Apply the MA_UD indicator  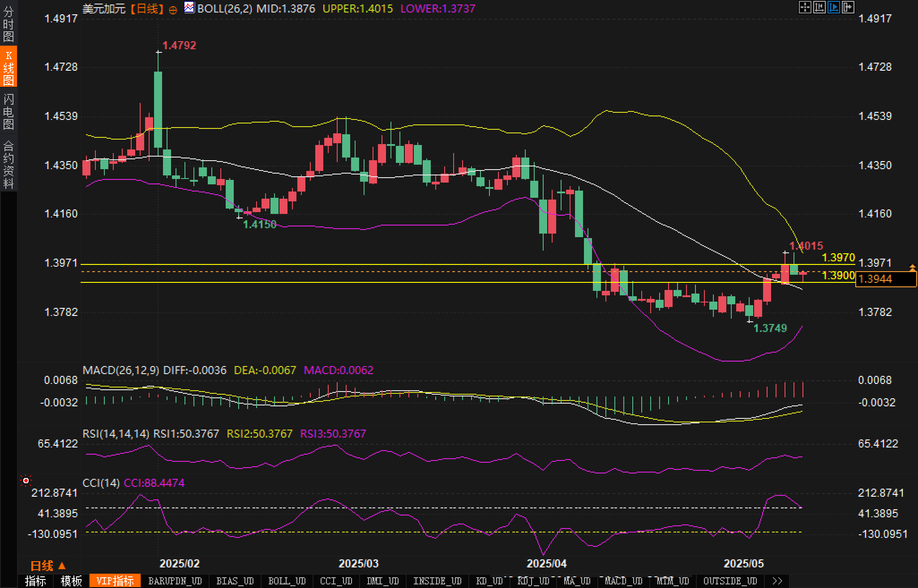click(577, 581)
